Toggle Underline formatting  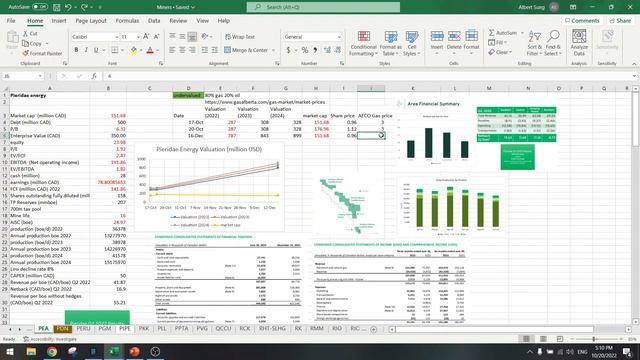click(x=96, y=50)
